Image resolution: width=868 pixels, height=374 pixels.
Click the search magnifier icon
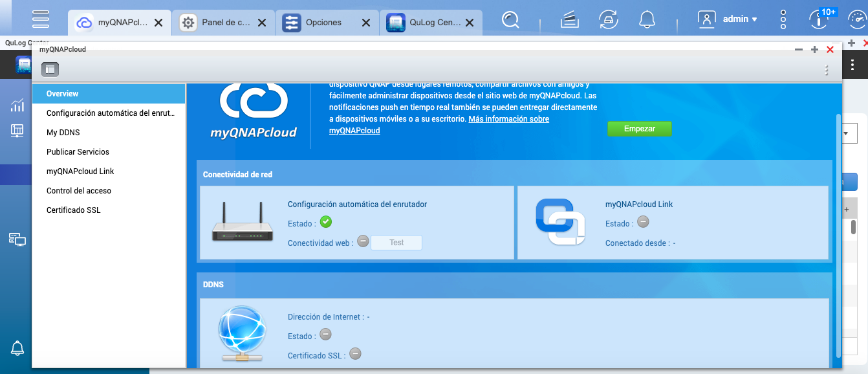pyautogui.click(x=510, y=20)
